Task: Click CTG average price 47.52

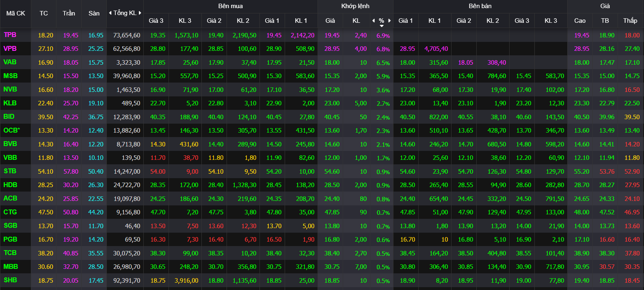Action: [x=607, y=212]
